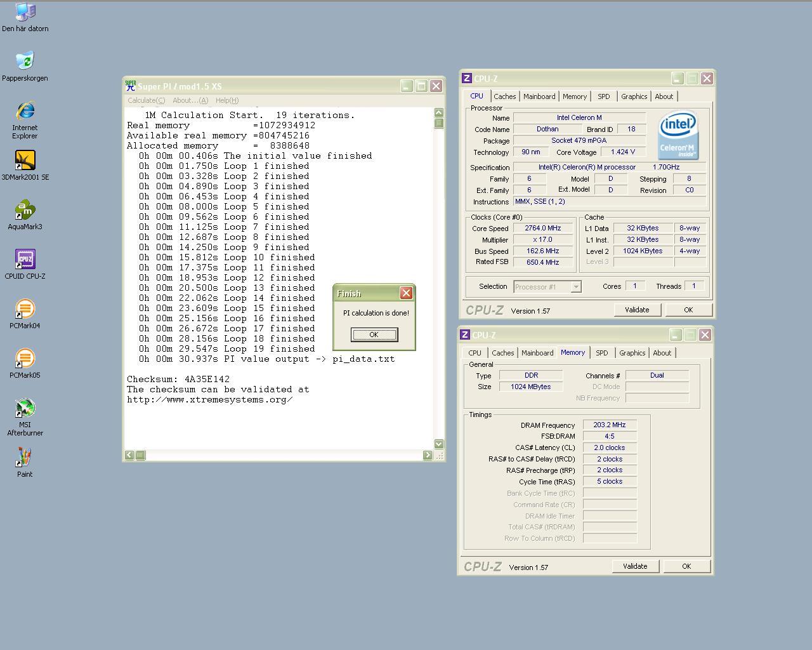Click the Package value Socket 479 mPGA
The width and height of the screenshot is (812, 650).
click(x=579, y=141)
